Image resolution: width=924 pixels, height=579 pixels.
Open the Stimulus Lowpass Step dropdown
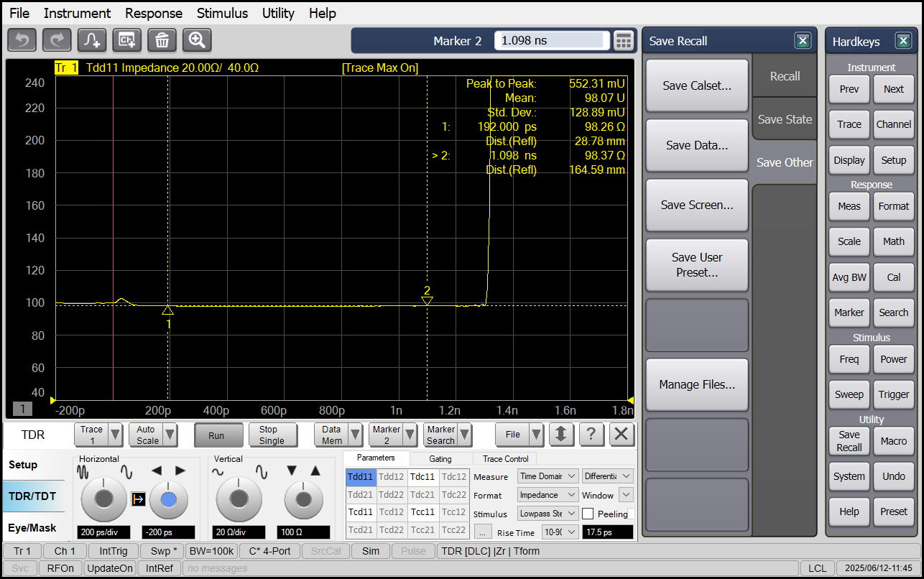point(548,514)
